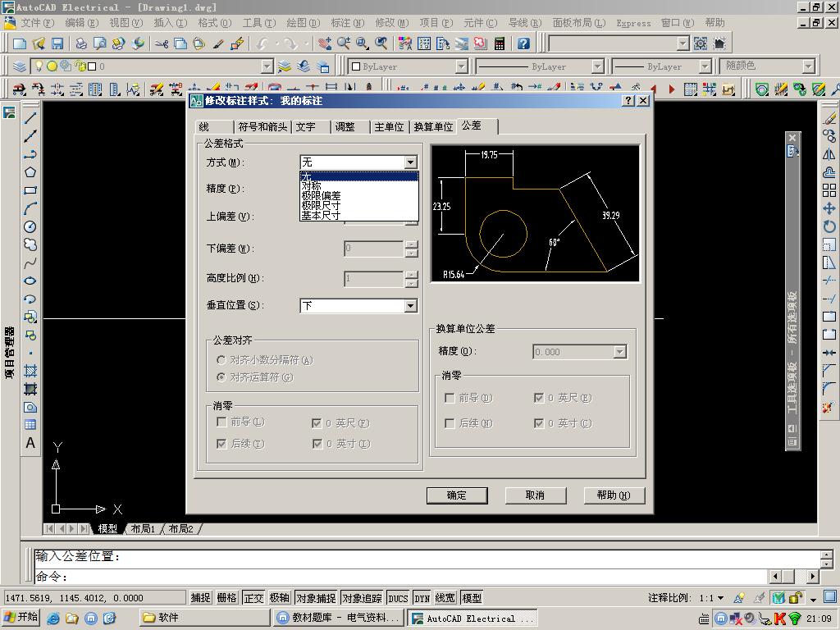
Task: Click the Move tool in modify toolbar
Action: 829,208
